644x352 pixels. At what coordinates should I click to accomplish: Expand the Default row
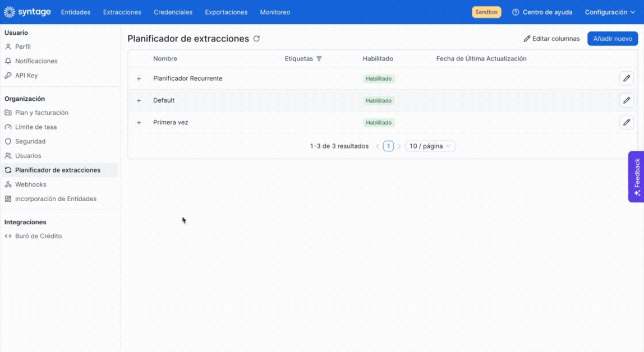click(x=139, y=101)
